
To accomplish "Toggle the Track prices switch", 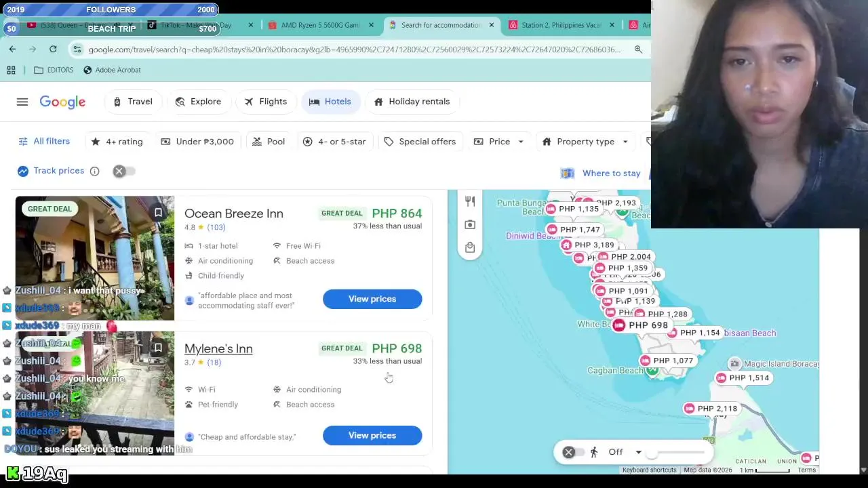I will [x=124, y=171].
